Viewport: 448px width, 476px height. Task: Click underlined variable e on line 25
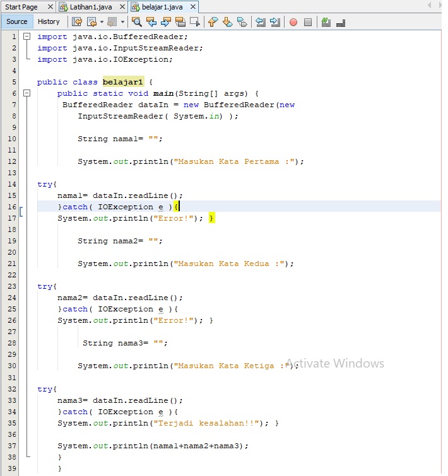[x=161, y=310]
